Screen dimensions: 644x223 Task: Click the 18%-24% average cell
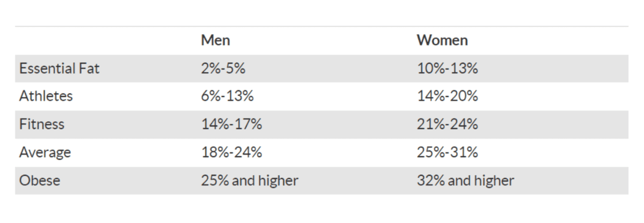point(231,153)
